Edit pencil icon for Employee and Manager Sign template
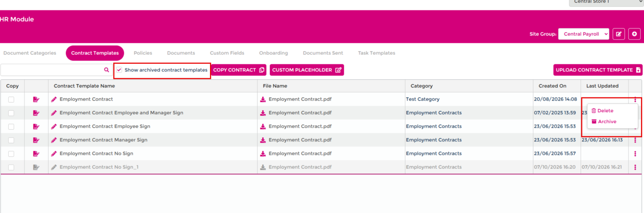Screen dimensions: 644x213 (54, 113)
